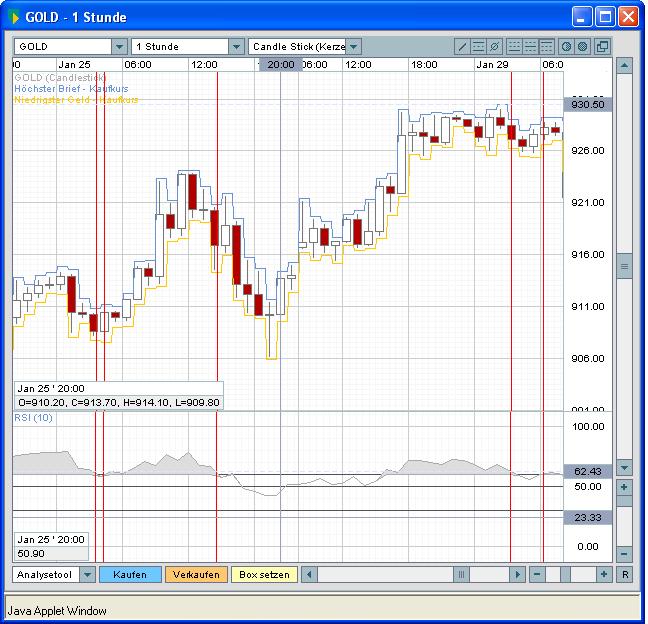Maximize the GOLD - 1 Stunde window
This screenshot has width=648, height=624.
tap(605, 17)
